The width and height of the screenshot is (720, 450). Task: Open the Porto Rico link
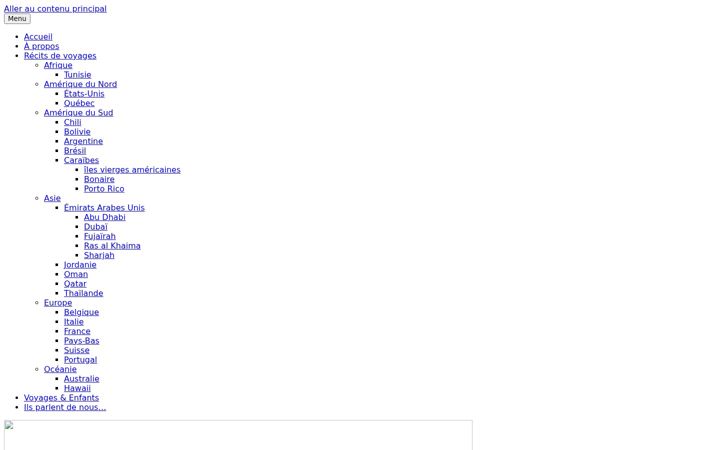(x=104, y=189)
